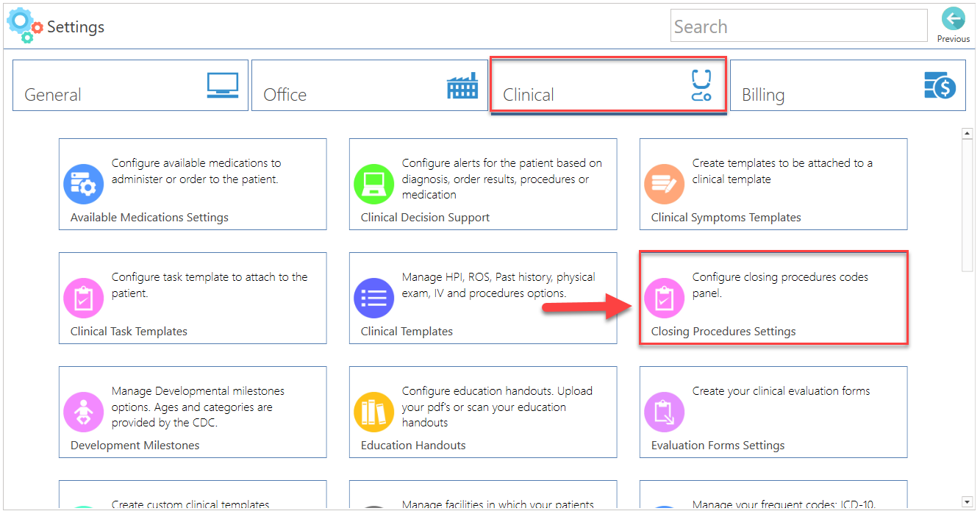Viewport: 980px width, 511px height.
Task: Switch to the Office tab
Action: point(369,85)
